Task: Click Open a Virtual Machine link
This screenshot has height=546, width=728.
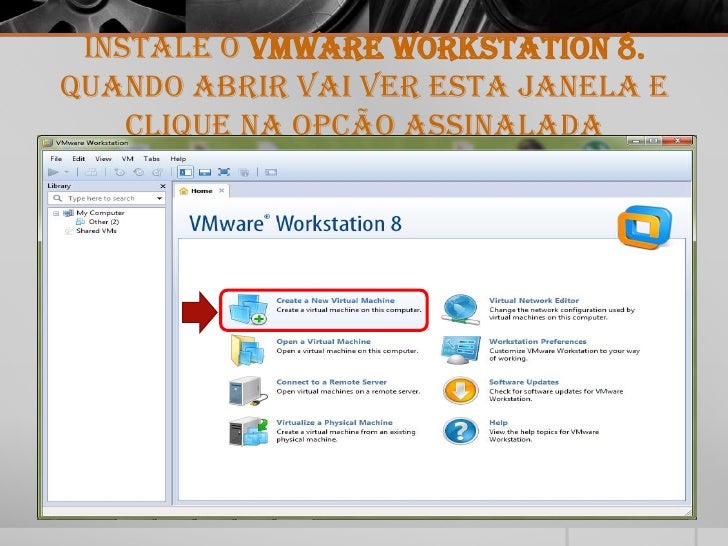Action: (x=323, y=341)
